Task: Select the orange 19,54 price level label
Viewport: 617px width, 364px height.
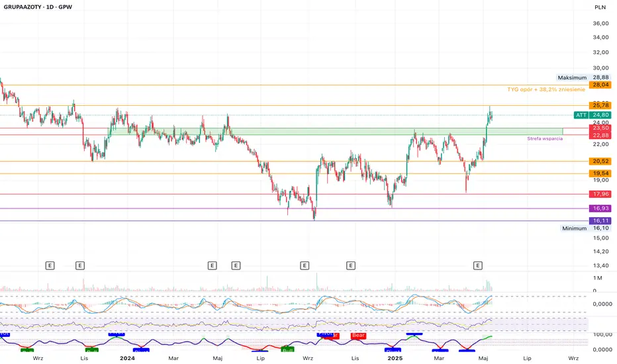Action: 600,173
